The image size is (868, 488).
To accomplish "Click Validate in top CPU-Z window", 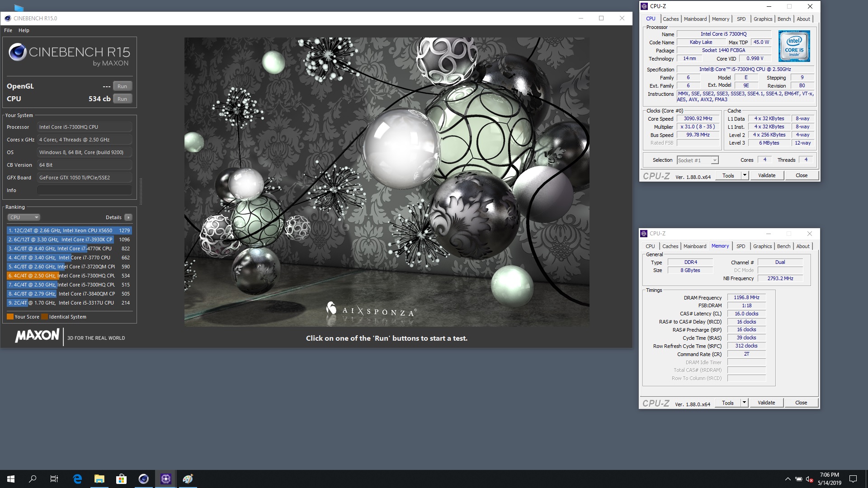I will tap(767, 176).
